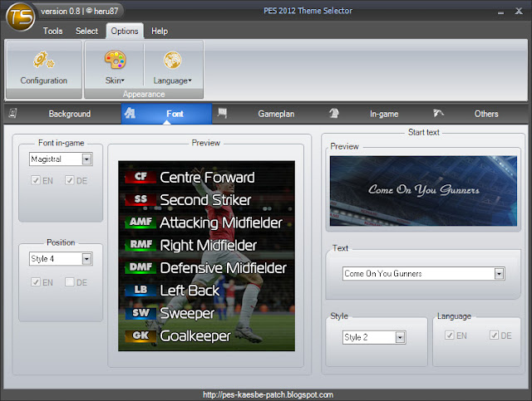
Task: Open the Tools menu
Action: [x=52, y=31]
